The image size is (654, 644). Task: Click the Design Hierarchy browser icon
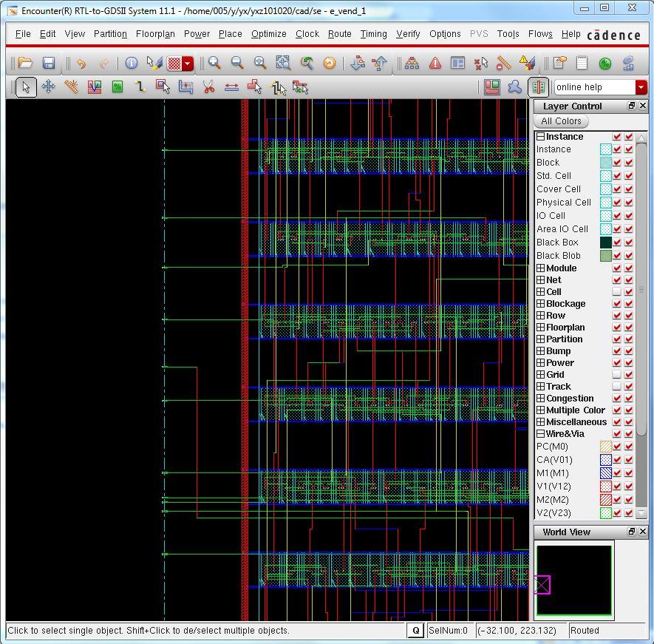(412, 64)
